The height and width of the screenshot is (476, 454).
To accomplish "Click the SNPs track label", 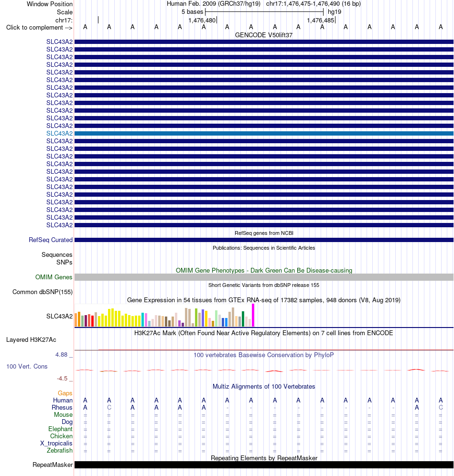I will click(x=64, y=262).
